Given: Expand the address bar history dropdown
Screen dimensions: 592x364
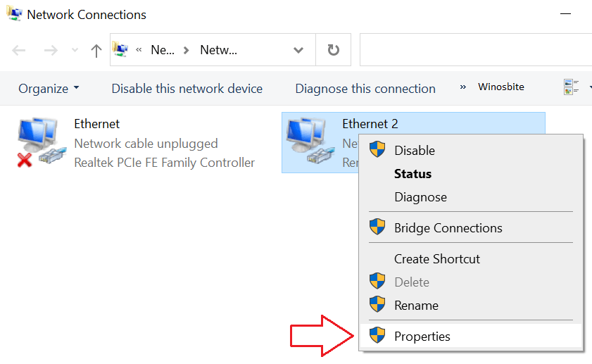Looking at the screenshot, I should (x=298, y=51).
